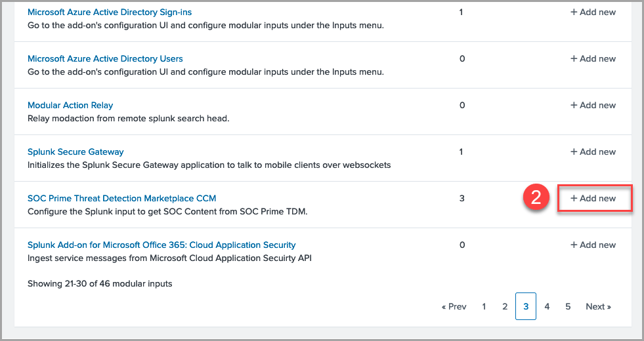This screenshot has width=644, height=341.
Task: Go to page 4 of inputs
Action: pyautogui.click(x=547, y=306)
